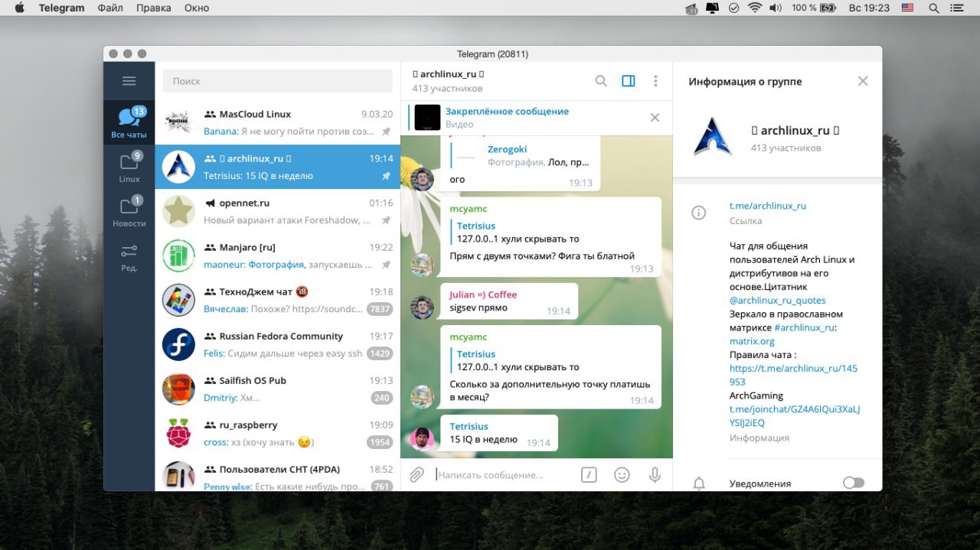This screenshot has height=550, width=980.
Task: Click the Поиск search field
Action: (x=278, y=81)
